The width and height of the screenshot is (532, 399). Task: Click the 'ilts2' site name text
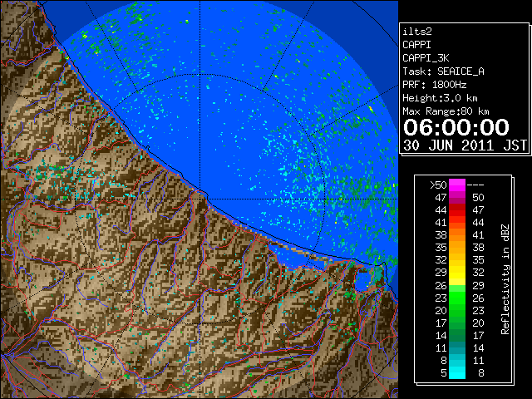417,32
